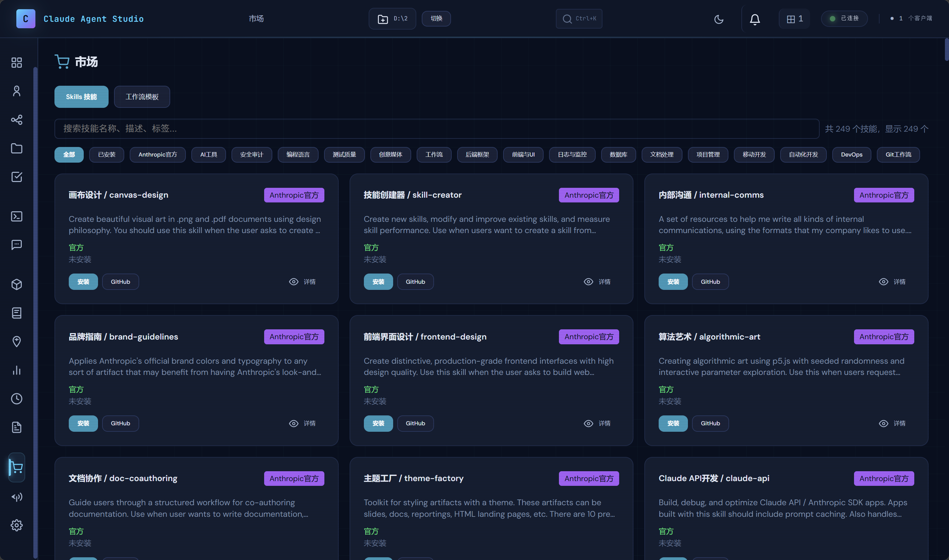Select the 全部 filter chip
This screenshot has width=949, height=560.
pyautogui.click(x=69, y=155)
